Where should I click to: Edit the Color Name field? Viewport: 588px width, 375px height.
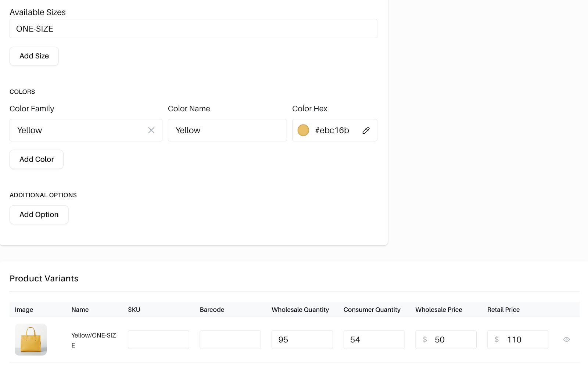[227, 130]
